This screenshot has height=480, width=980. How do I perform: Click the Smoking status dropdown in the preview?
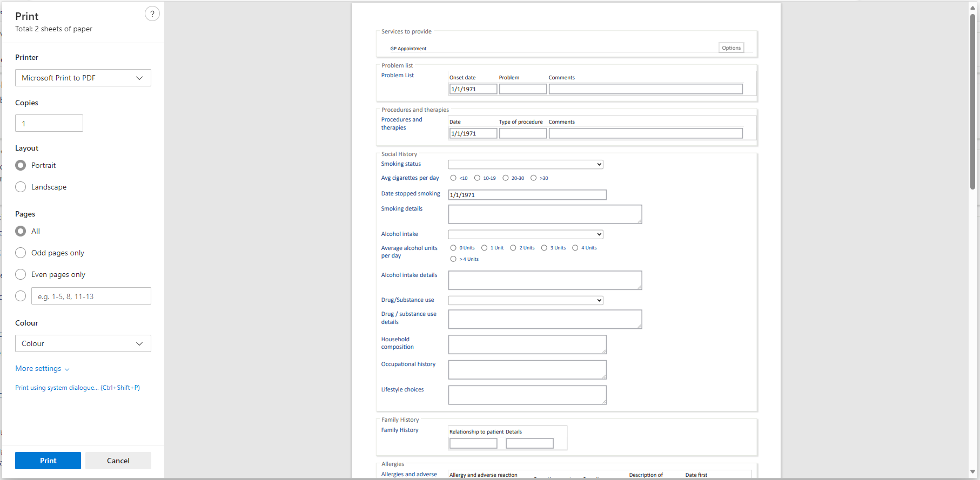tap(525, 165)
